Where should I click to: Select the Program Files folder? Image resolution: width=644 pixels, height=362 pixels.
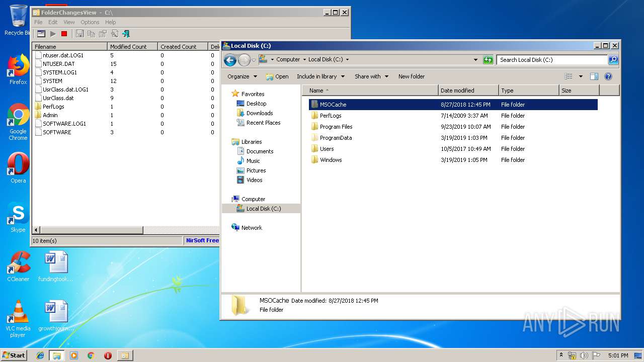pyautogui.click(x=336, y=127)
